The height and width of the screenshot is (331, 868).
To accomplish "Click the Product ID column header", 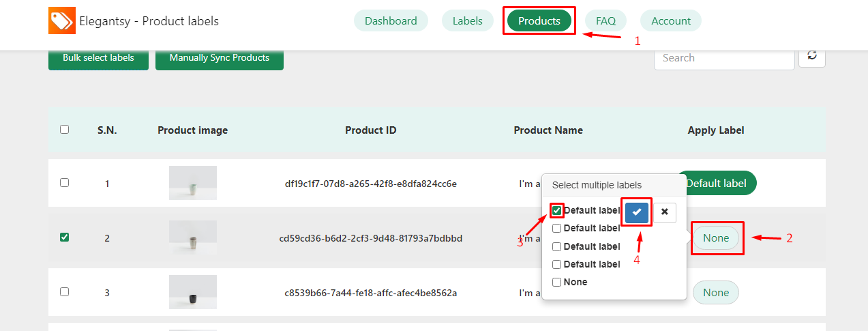I will click(x=371, y=130).
